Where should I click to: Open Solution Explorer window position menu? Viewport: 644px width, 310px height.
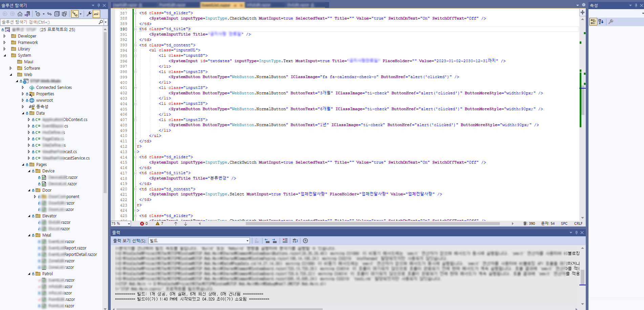(93, 5)
